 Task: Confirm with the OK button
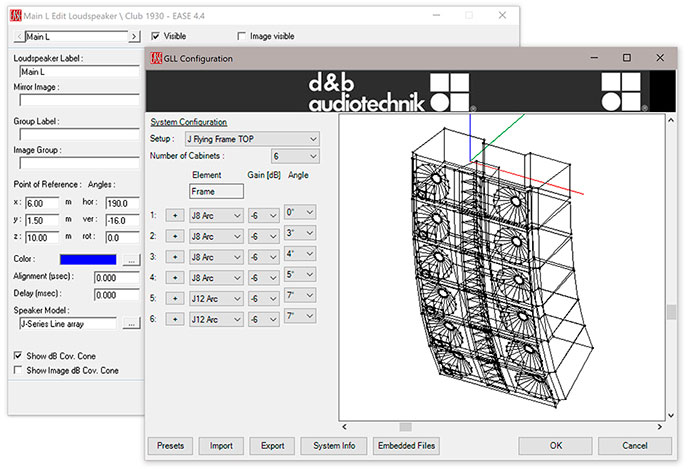click(x=555, y=446)
